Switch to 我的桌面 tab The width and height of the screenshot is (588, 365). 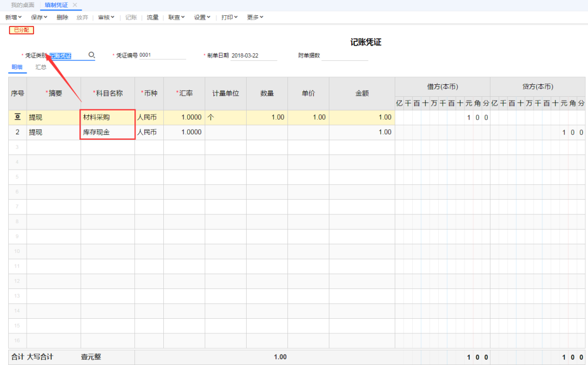pos(22,5)
